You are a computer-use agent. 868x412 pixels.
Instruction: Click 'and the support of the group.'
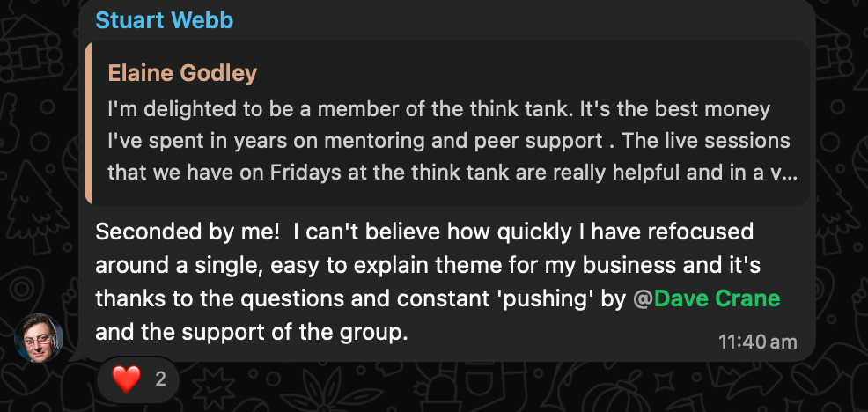pyautogui.click(x=252, y=333)
